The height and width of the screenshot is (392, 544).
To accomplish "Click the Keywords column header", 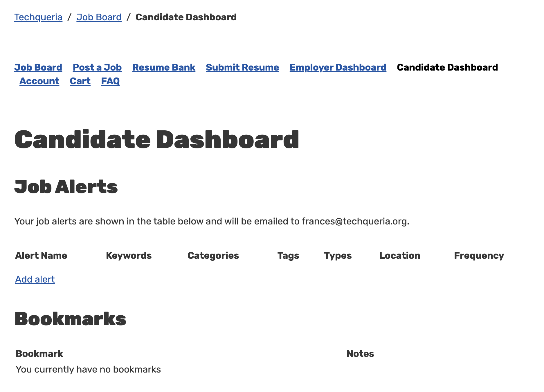I will (x=129, y=256).
